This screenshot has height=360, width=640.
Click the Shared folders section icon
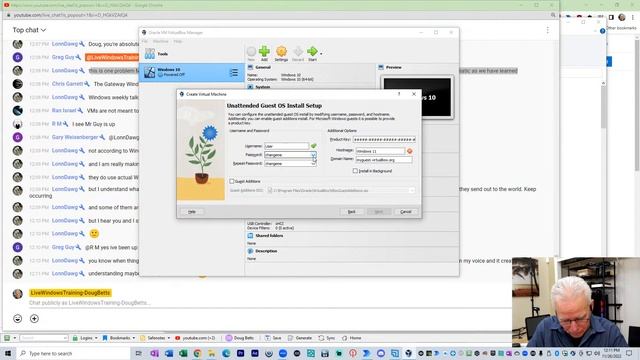tap(251, 236)
